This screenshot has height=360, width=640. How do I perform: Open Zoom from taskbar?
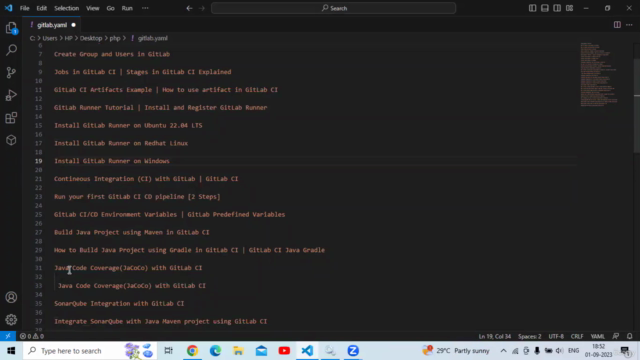coord(353,351)
